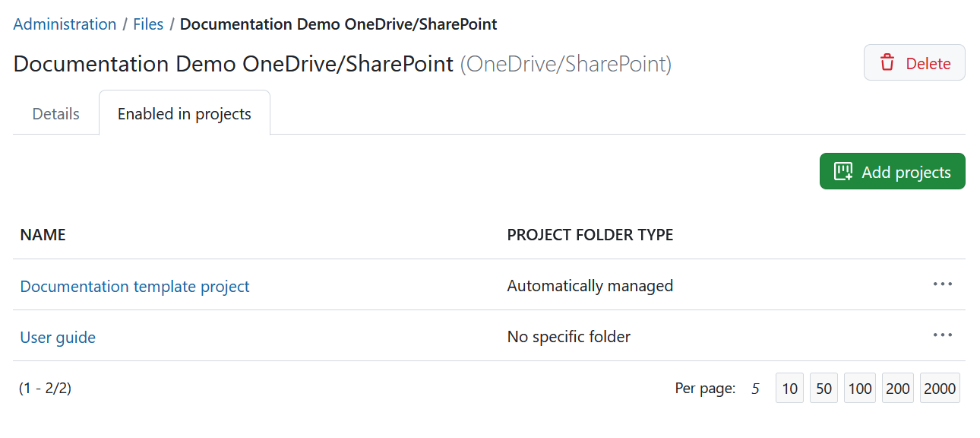Set per page count to 50
This screenshot has height=438, width=980.
pyautogui.click(x=824, y=388)
